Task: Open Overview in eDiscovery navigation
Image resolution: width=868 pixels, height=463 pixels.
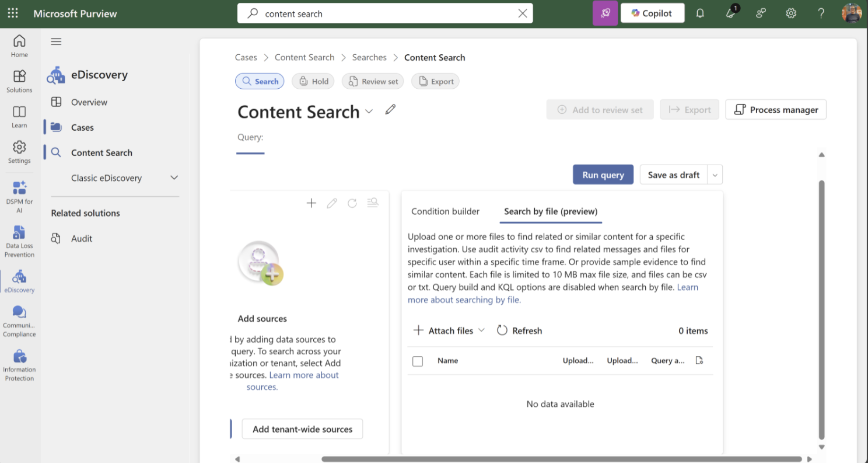Action: coord(89,102)
